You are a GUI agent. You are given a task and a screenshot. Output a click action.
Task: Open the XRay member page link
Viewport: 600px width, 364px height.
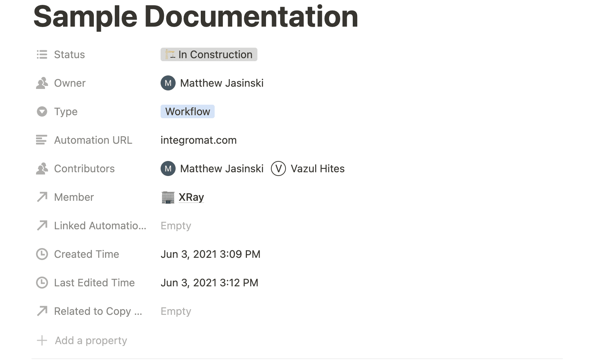pos(191,197)
